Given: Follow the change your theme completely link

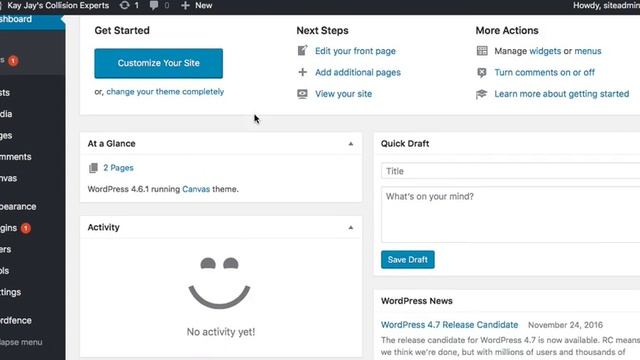Looking at the screenshot, I should pos(165,91).
